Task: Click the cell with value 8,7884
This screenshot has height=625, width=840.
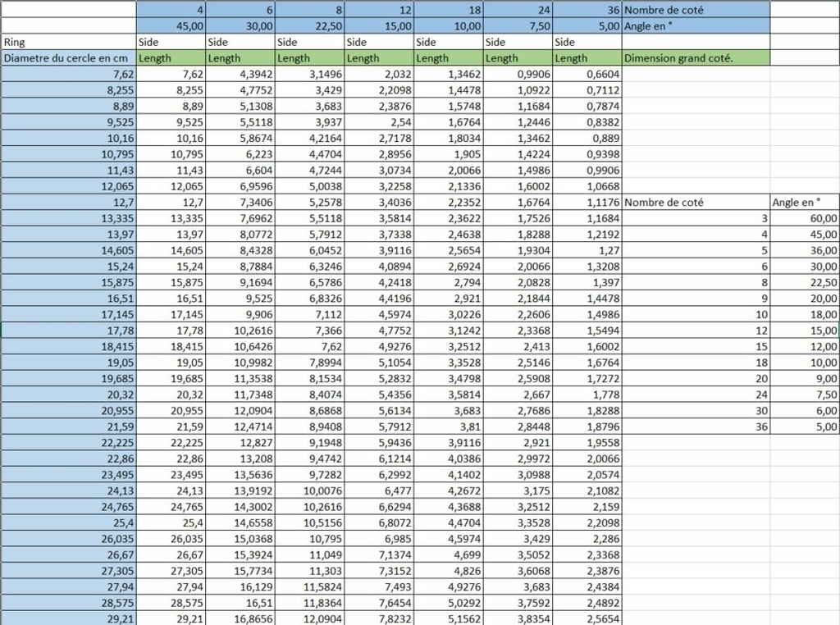Action: 240,267
